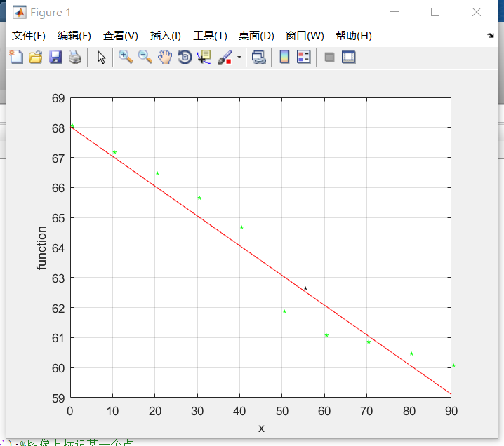504x446 pixels.
Task: Click the y-axis tick label 69
Action: pyautogui.click(x=58, y=98)
